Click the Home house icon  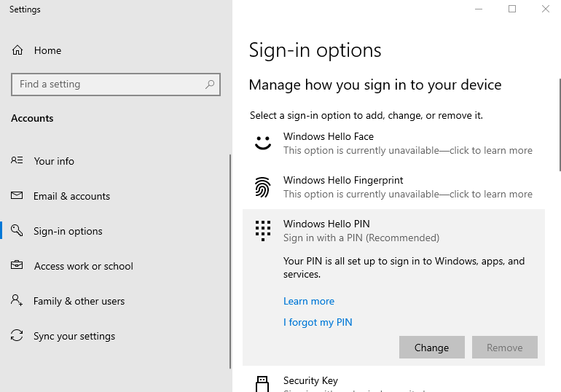[17, 50]
